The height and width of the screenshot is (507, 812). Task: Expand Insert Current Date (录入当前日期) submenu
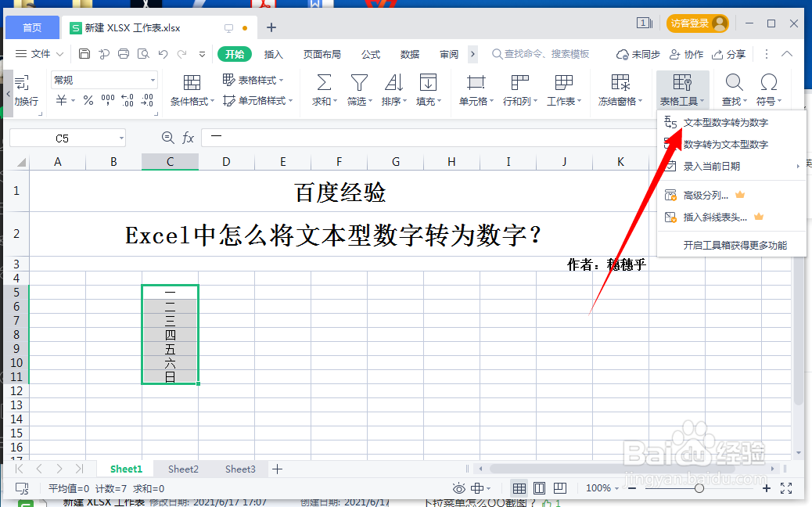click(x=798, y=166)
